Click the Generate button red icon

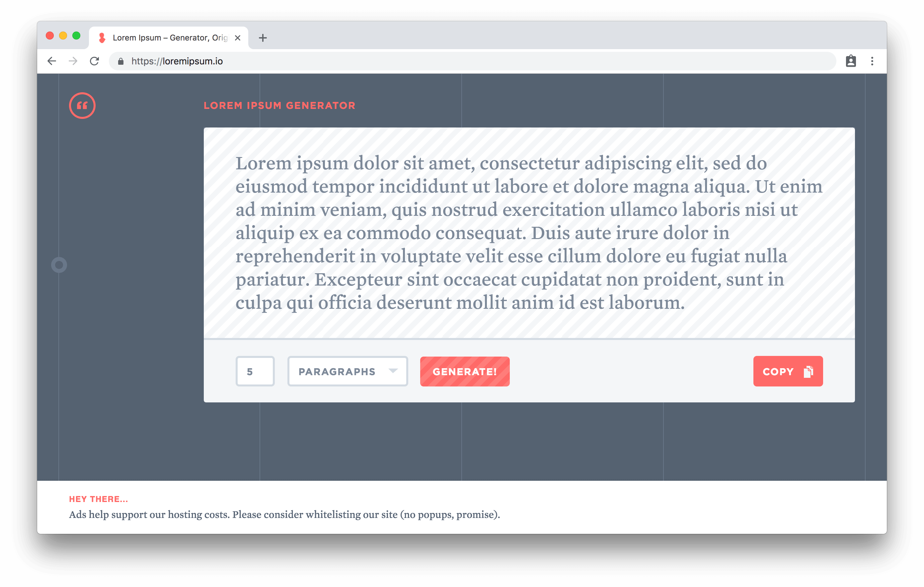point(465,371)
